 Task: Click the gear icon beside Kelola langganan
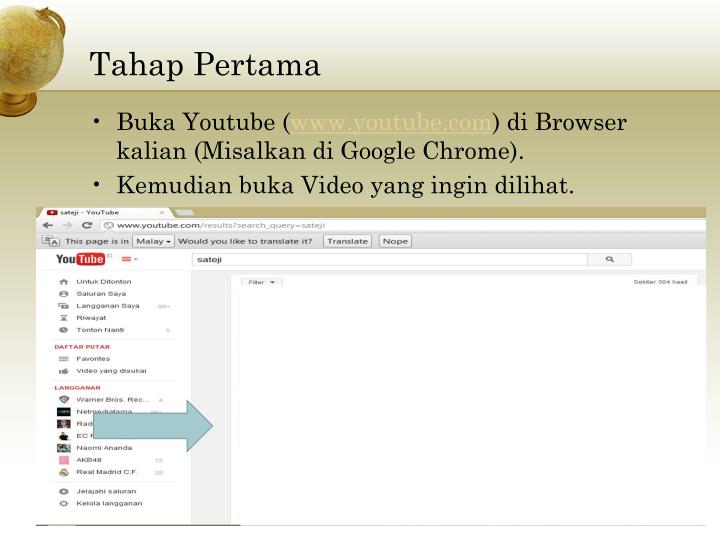click(64, 503)
